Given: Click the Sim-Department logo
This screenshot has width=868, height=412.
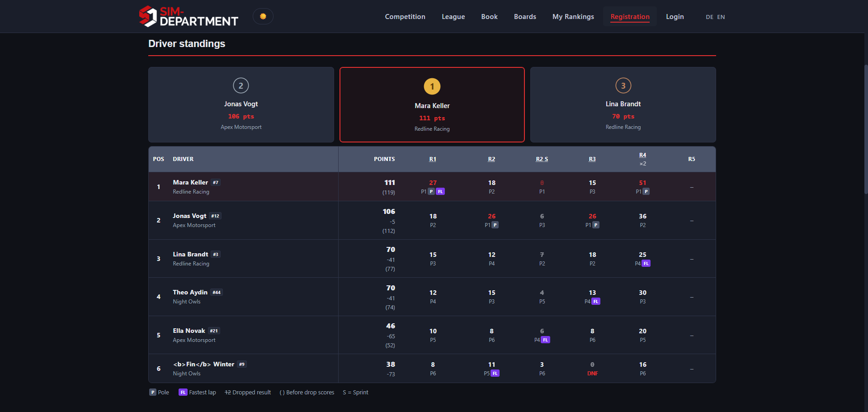Looking at the screenshot, I should 189,16.
